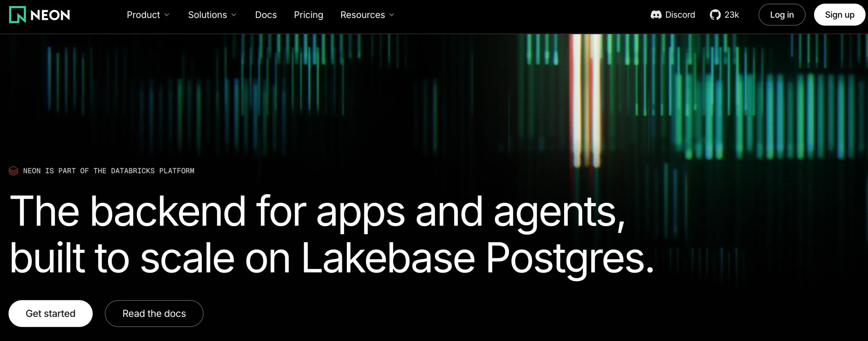This screenshot has width=868, height=341.
Task: Click the GitHub octocat icon
Action: [x=715, y=15]
